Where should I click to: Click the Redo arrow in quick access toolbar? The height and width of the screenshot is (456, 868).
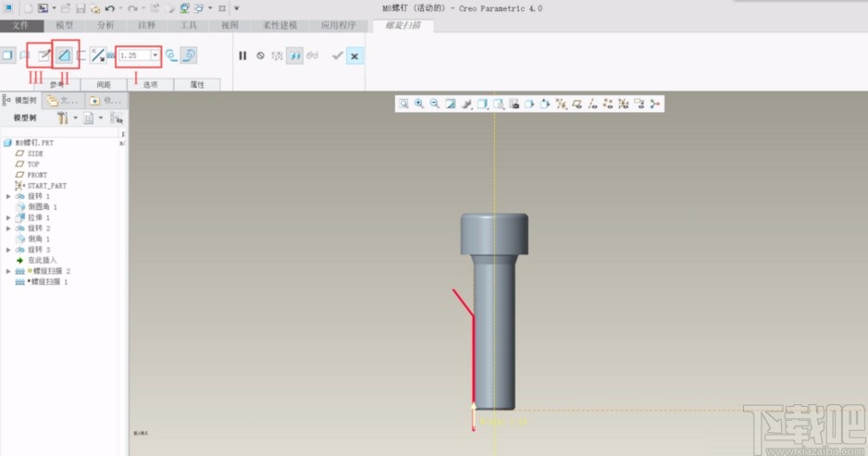point(132,8)
